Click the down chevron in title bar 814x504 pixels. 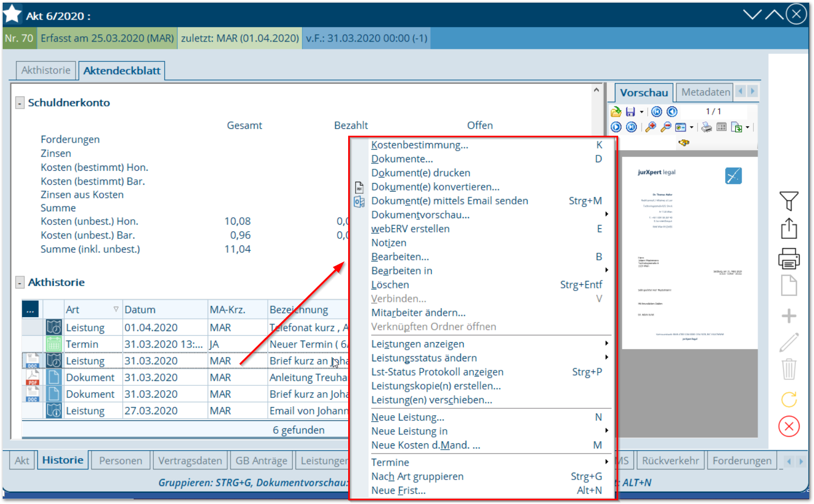[x=752, y=14]
